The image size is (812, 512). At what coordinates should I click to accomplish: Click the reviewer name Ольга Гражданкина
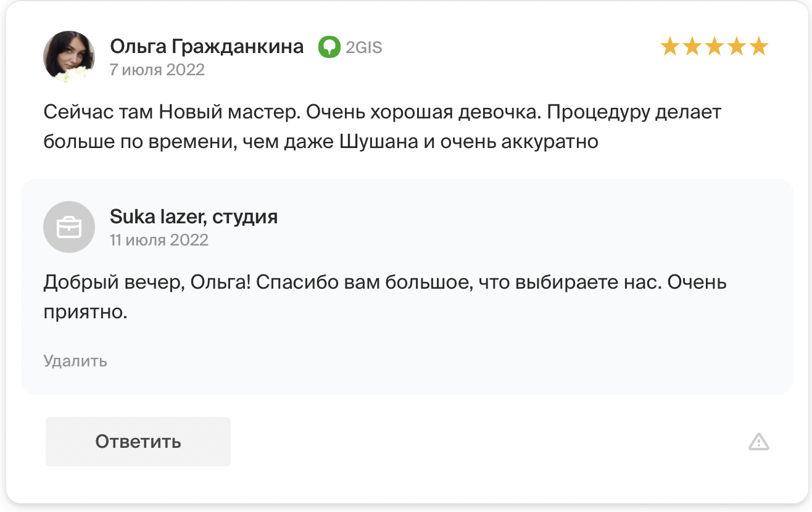(x=207, y=46)
